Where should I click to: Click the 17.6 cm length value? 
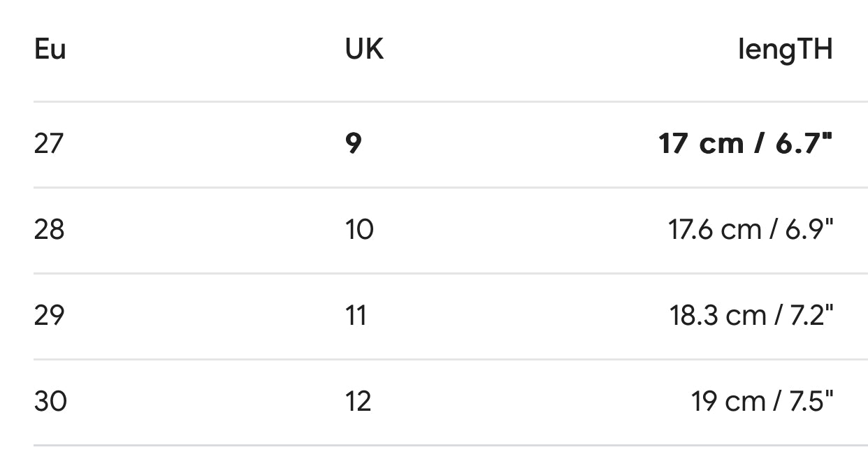[x=714, y=230]
